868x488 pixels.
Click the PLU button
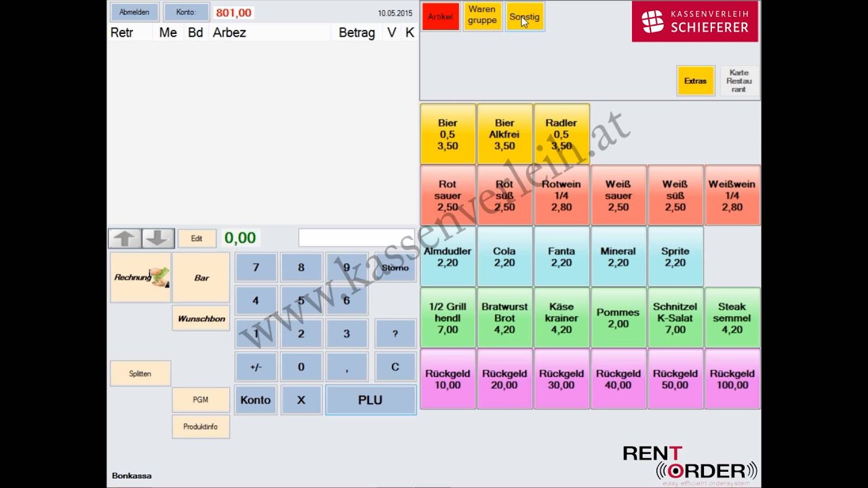[x=371, y=400]
